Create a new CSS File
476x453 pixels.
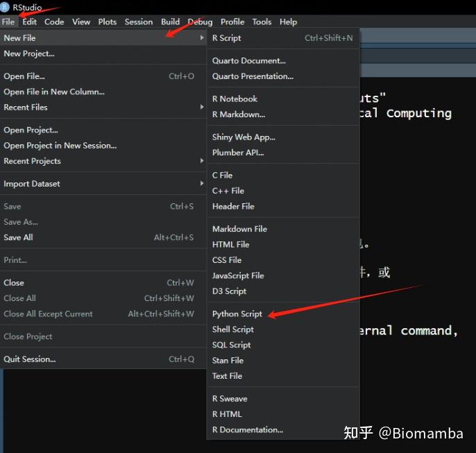click(283, 260)
